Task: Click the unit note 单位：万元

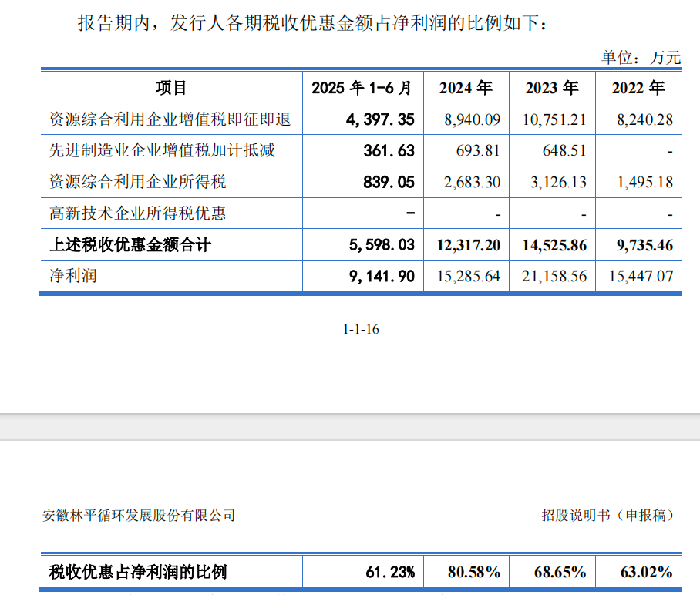Action: 641,58
